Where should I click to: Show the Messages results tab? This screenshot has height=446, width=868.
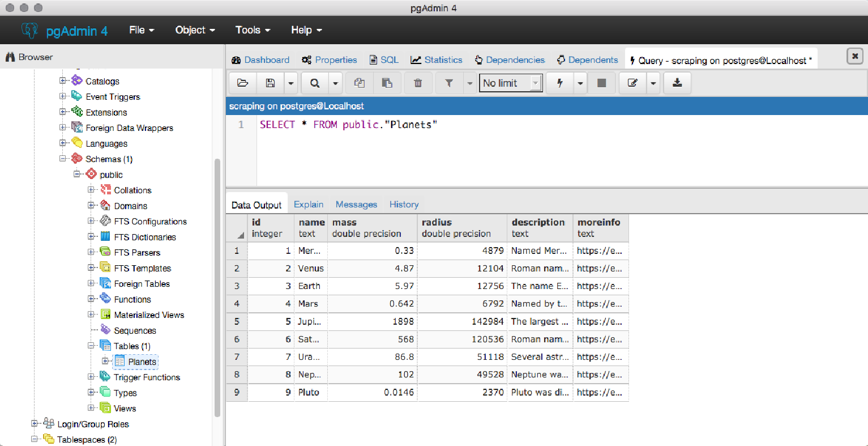pyautogui.click(x=356, y=205)
